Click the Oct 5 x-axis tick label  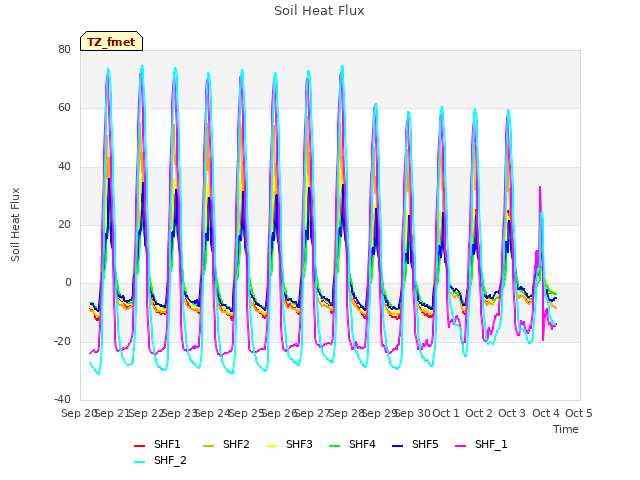click(x=578, y=413)
